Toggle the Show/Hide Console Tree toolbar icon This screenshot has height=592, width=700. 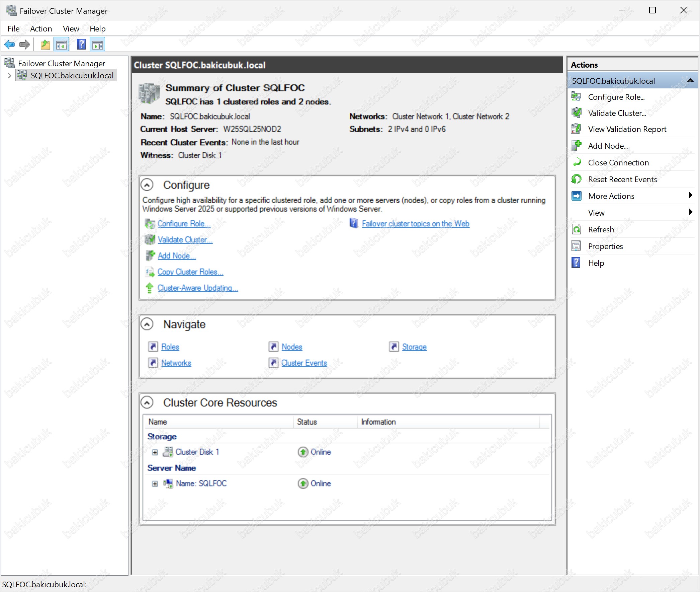coord(61,44)
